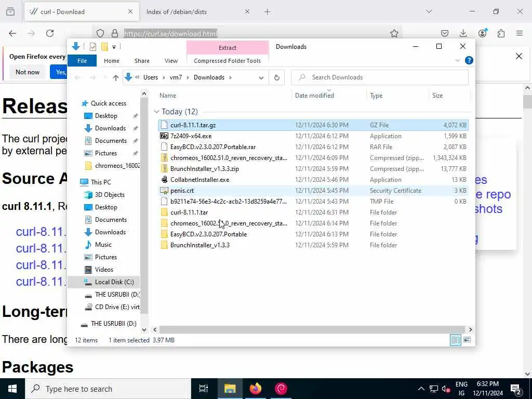Select Videos in navigation pane
The height and width of the screenshot is (399, 532).
[104, 270]
